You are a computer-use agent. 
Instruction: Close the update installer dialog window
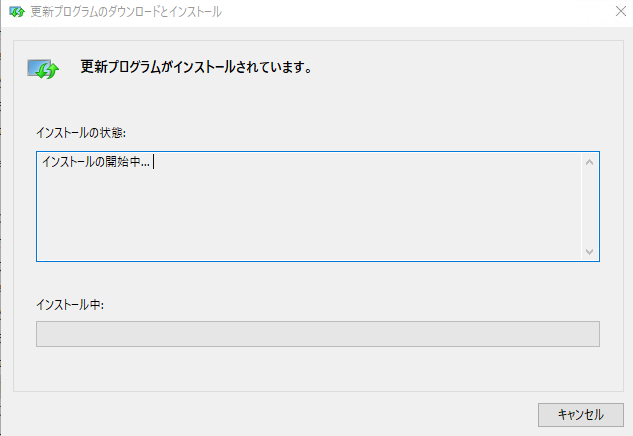coord(620,11)
